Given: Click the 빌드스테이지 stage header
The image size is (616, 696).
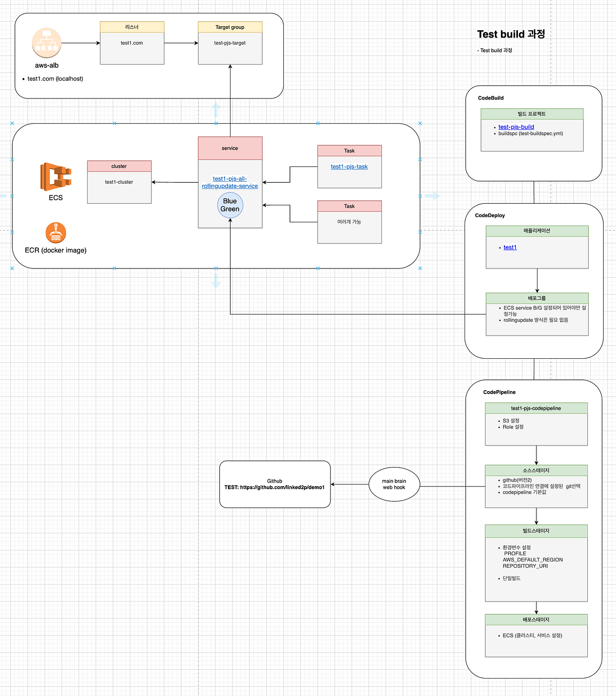Looking at the screenshot, I should (536, 531).
